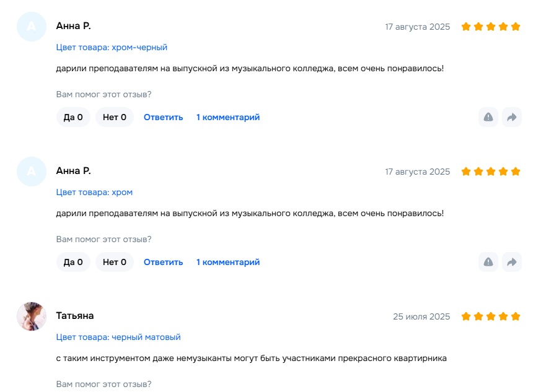Viewport: 559px width, 392px height.
Task: Expand '1 комментарий' under хром-черный review
Action: (x=228, y=117)
